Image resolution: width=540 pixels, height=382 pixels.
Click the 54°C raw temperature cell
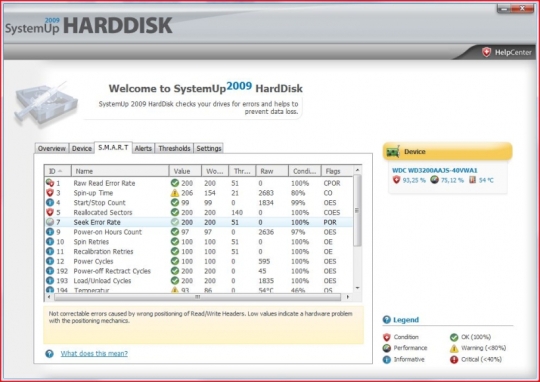pos(266,290)
